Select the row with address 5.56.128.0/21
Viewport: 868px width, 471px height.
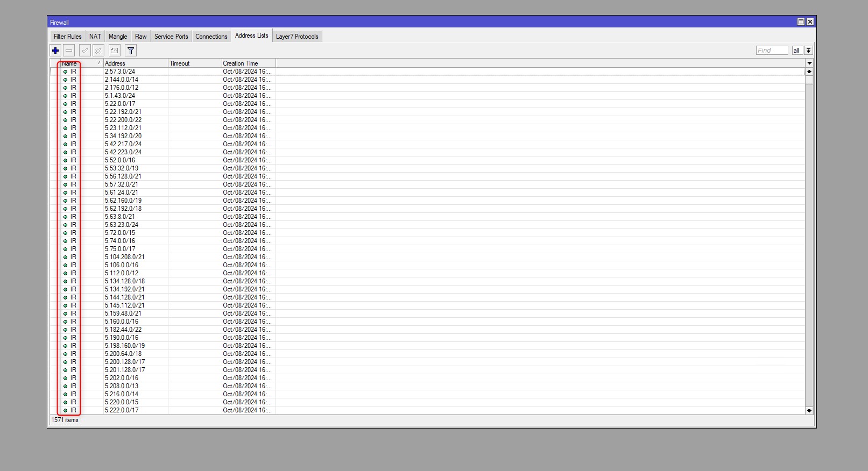(428, 176)
